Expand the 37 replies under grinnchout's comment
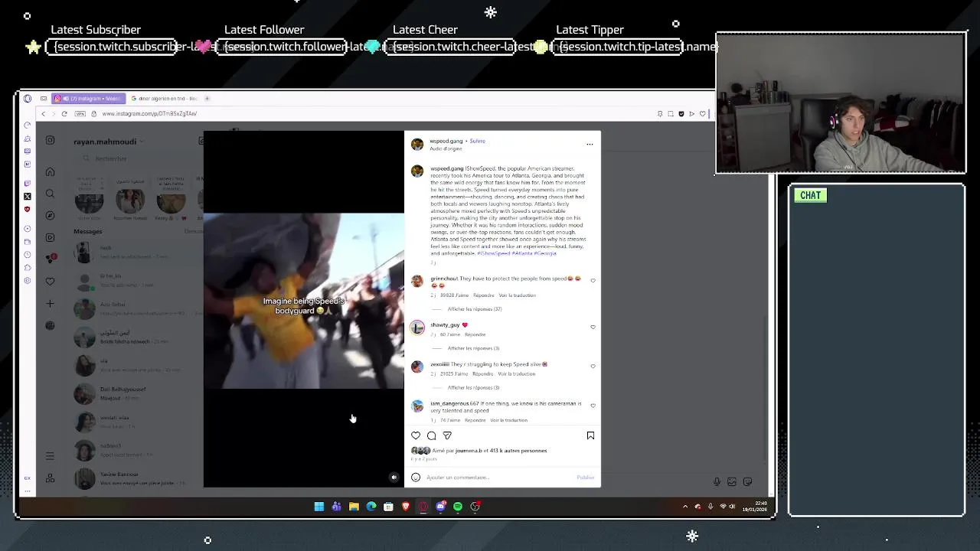Viewport: 980px width, 551px height. tap(475, 309)
